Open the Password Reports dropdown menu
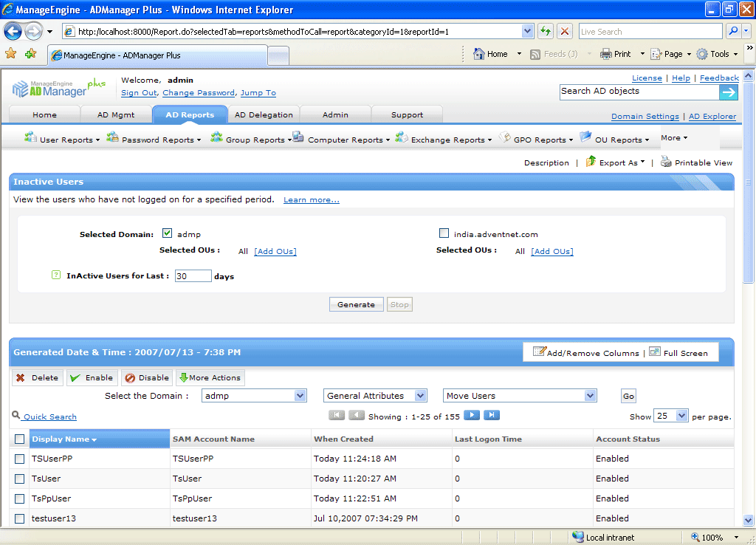This screenshot has height=545, width=756. coord(154,139)
